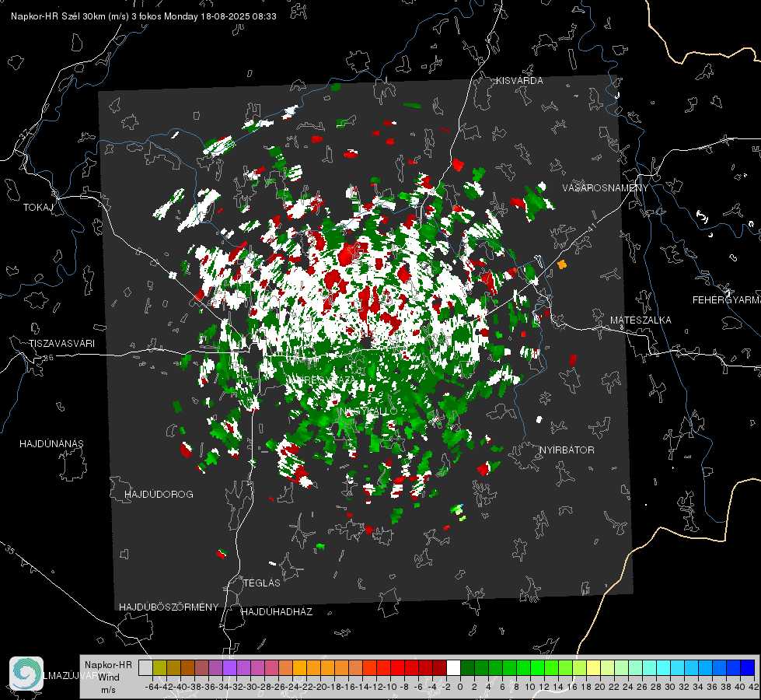761x700 pixels.
Task: Click the Wind label in the legend
Action: click(x=109, y=677)
